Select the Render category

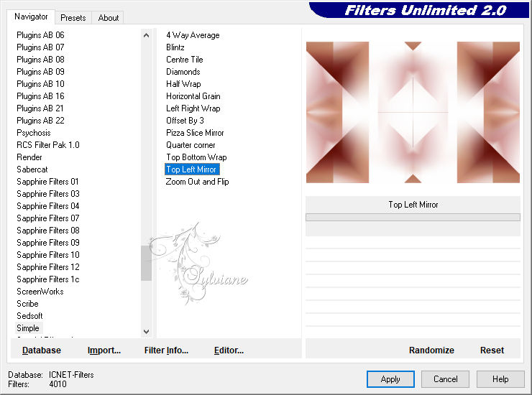coord(29,157)
